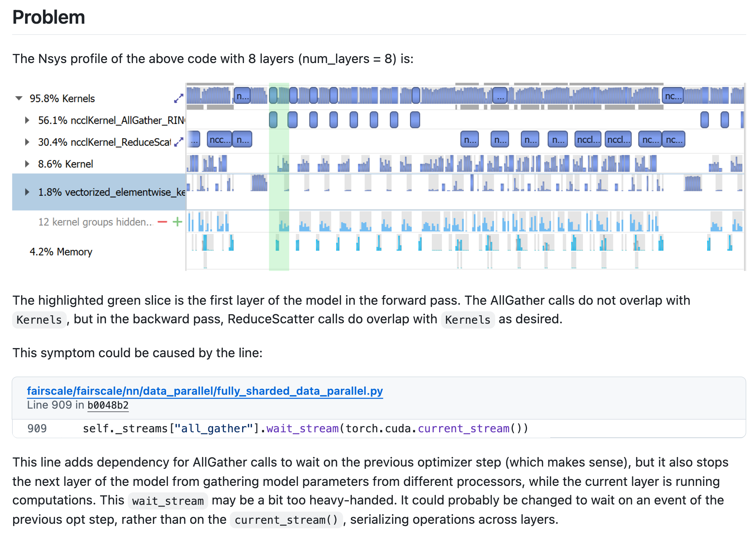The width and height of the screenshot is (756, 538).
Task: Click the red minus icon for hidden kernel groups
Action: [162, 222]
